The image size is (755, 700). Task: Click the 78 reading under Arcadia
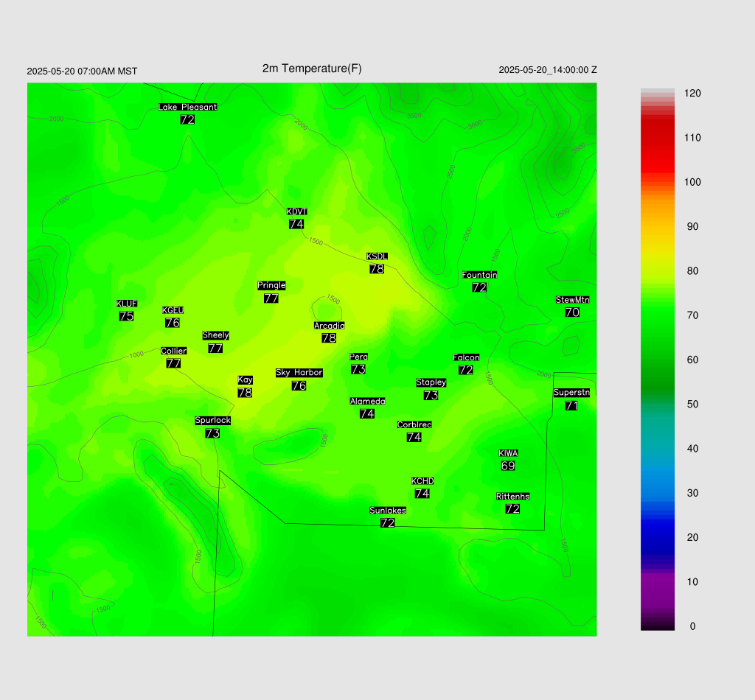point(329,338)
